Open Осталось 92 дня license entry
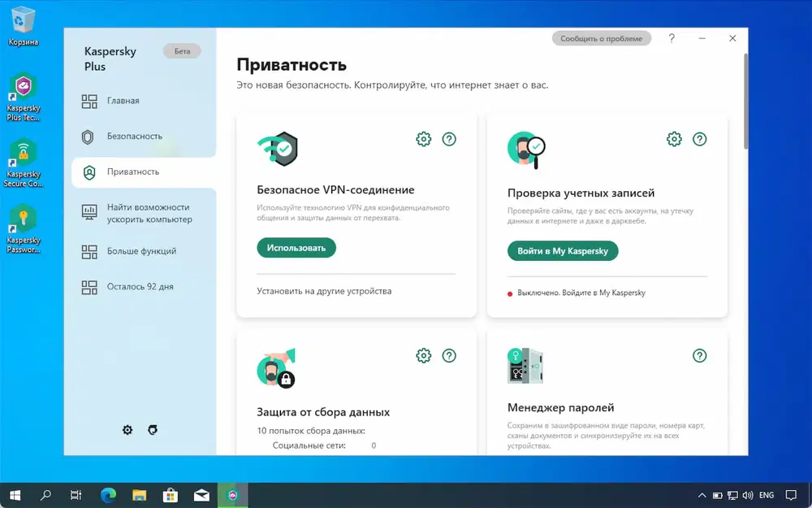Viewport: 812px width, 508px height. pos(140,287)
